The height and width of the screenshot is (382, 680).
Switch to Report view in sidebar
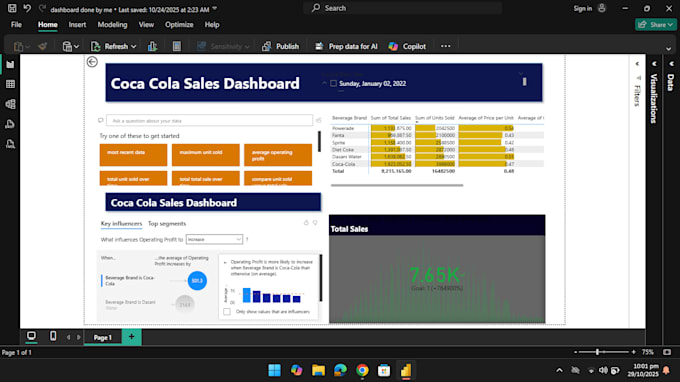pos(10,65)
